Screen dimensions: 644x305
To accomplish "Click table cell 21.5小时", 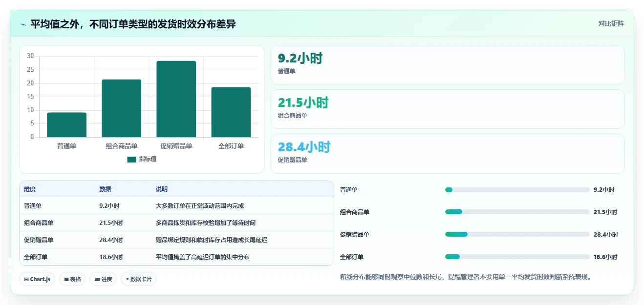I will 111,223.
